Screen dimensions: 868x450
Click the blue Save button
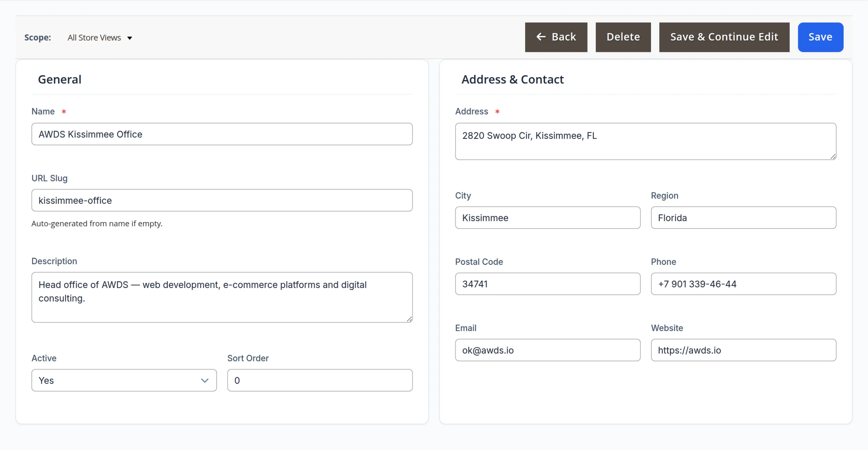click(x=821, y=37)
